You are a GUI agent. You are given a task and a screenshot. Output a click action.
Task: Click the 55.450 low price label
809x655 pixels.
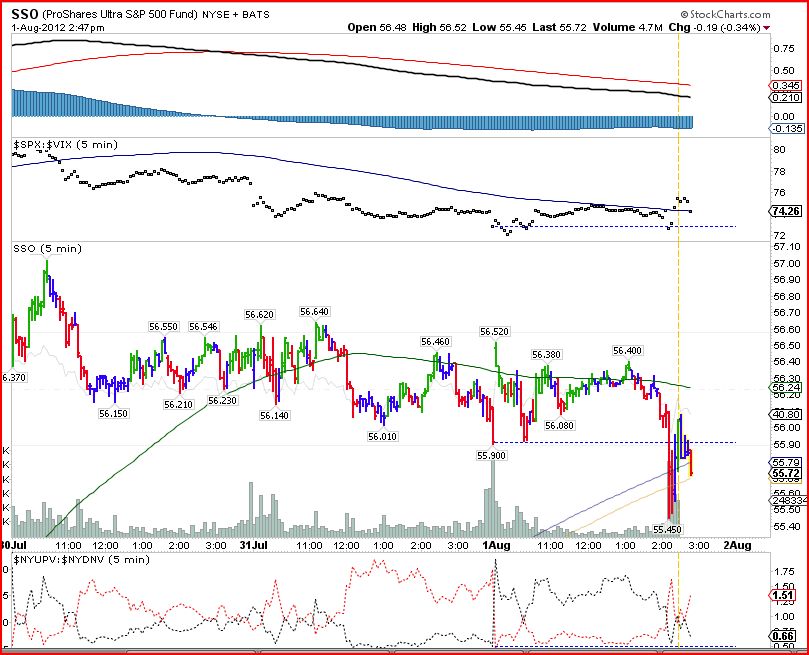[x=667, y=529]
